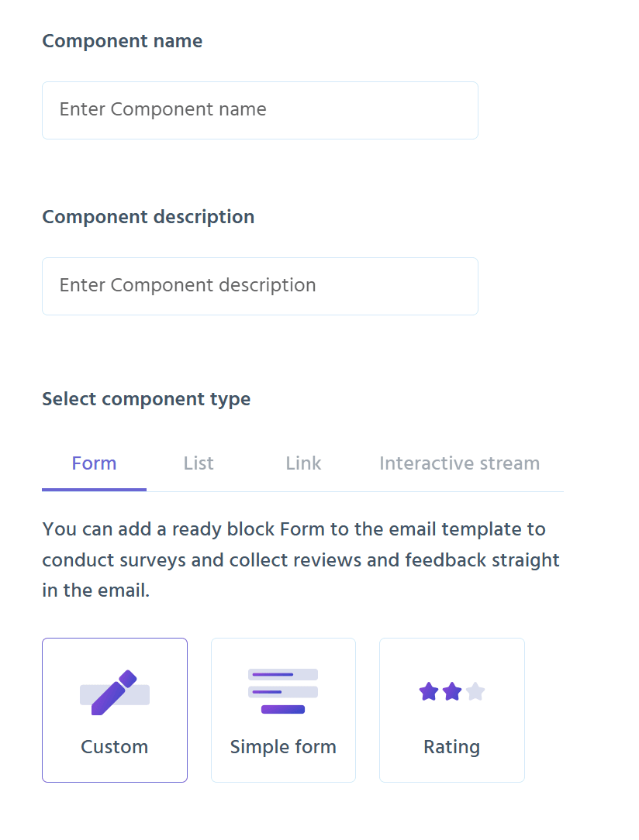Pick the Simple form card label

click(x=283, y=747)
